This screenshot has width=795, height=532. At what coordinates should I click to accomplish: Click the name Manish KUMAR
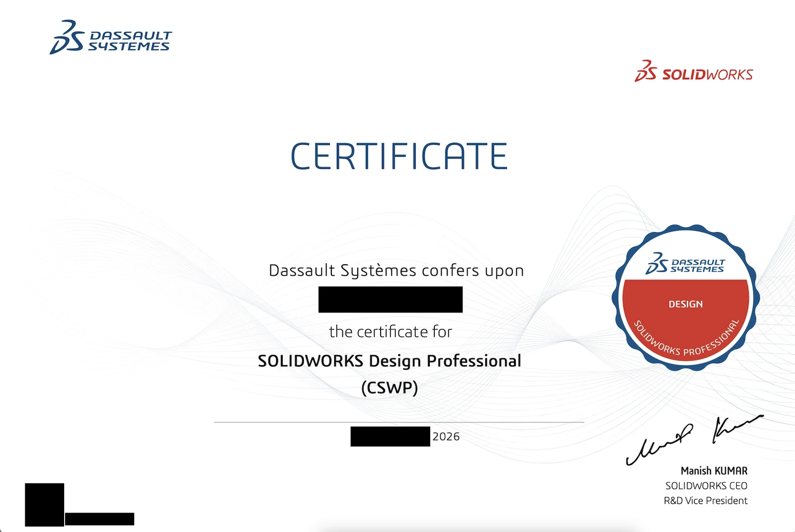(x=714, y=471)
